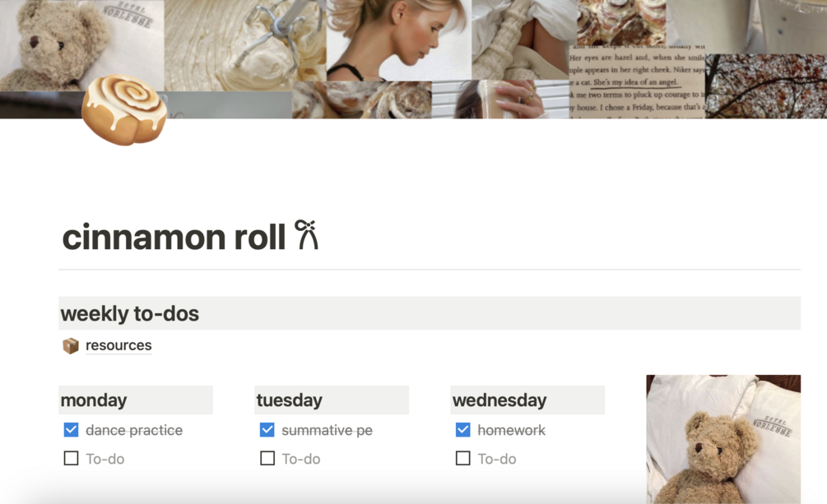Check the empty To-do box under tuesday

coord(267,458)
